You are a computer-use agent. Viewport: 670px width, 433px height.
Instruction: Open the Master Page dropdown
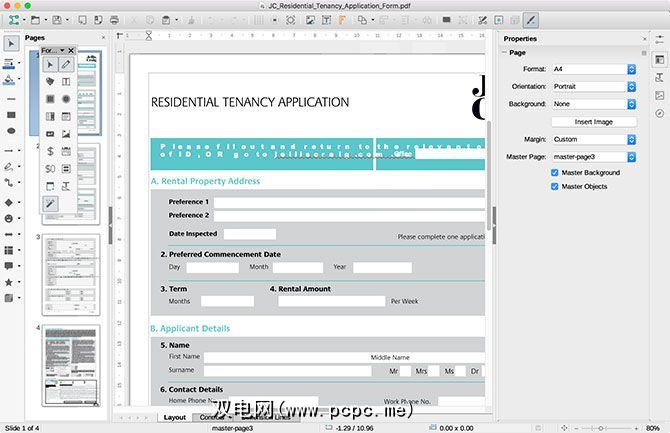point(594,157)
